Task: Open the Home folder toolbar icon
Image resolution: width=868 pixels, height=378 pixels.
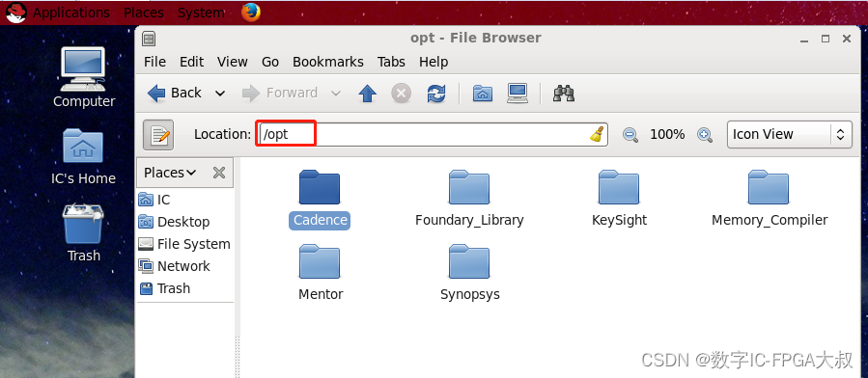Action: tap(483, 93)
